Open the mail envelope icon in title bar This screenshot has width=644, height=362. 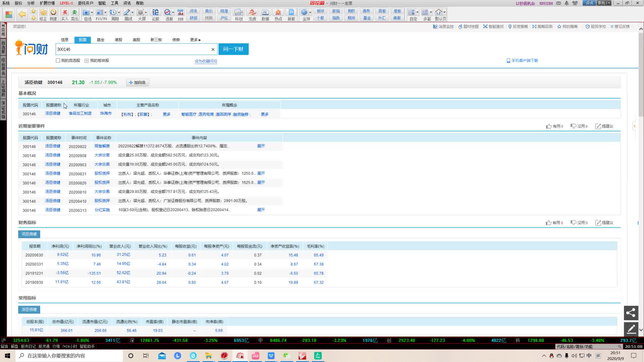point(558,3)
